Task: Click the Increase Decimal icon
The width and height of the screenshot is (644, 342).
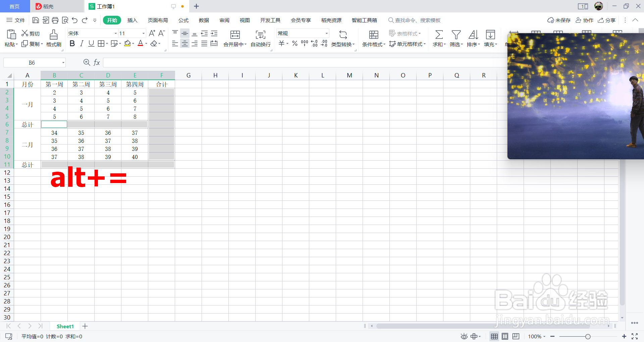Action: (314, 44)
